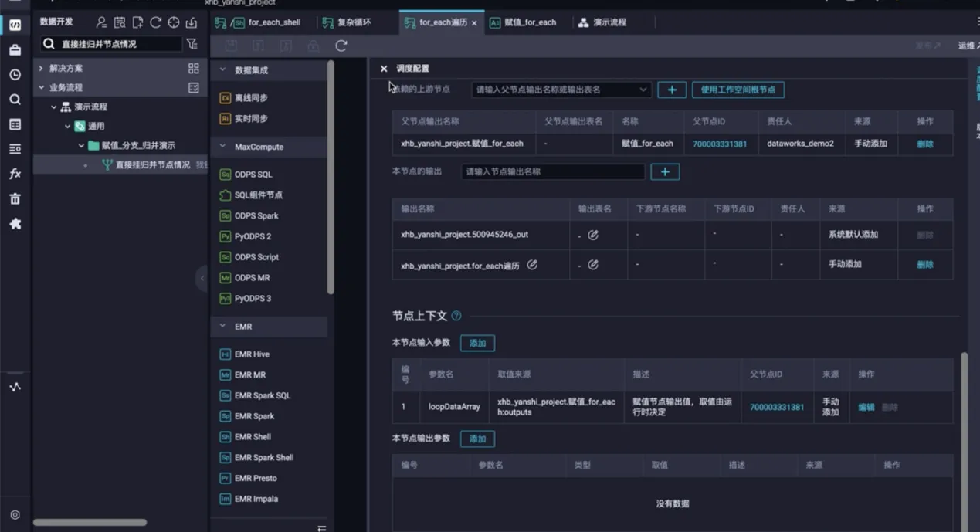Collapse the 通用 tree node
Viewport: 980px width, 532px height.
[x=67, y=127]
